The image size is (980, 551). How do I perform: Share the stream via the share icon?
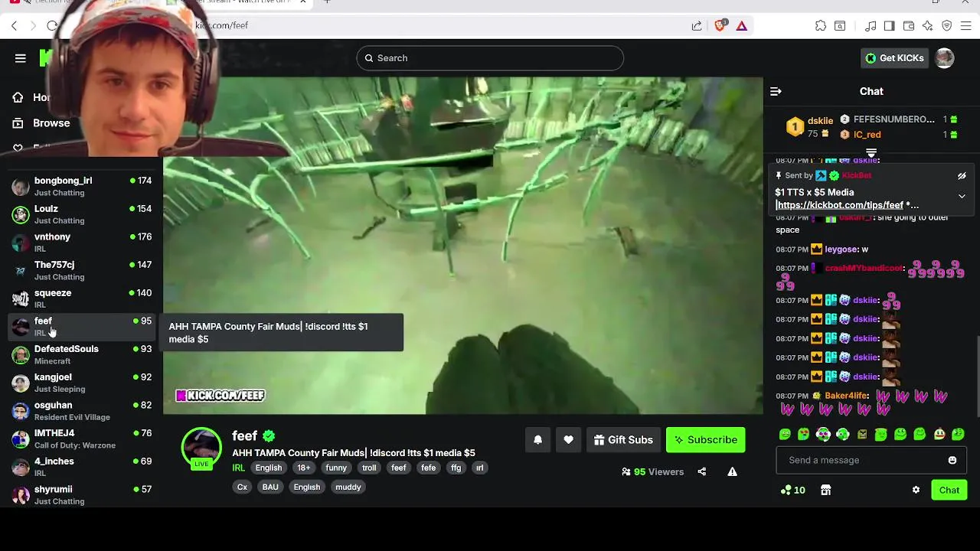click(x=702, y=472)
